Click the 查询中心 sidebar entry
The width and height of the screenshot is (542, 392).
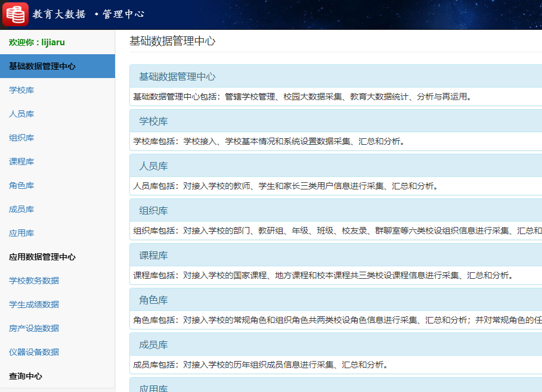point(26,376)
